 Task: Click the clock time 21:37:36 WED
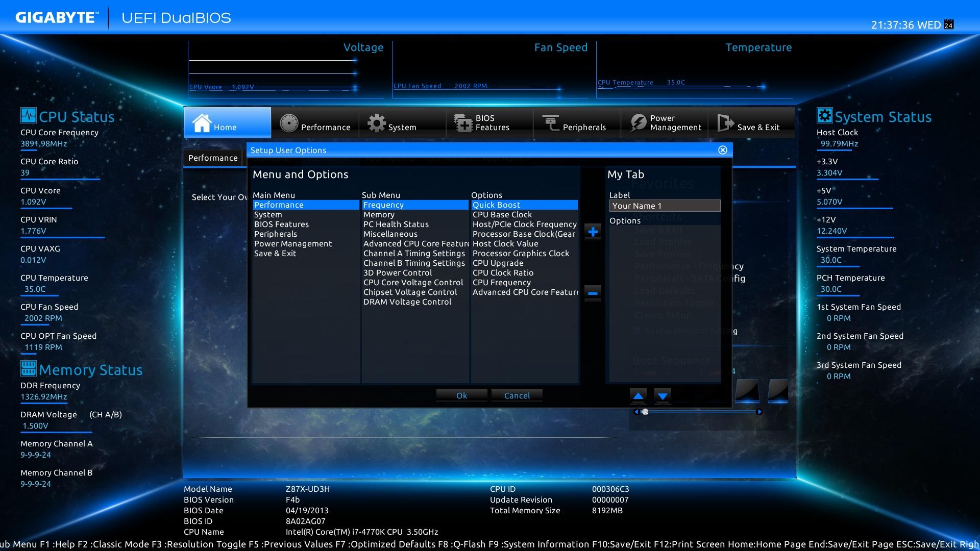pos(906,25)
